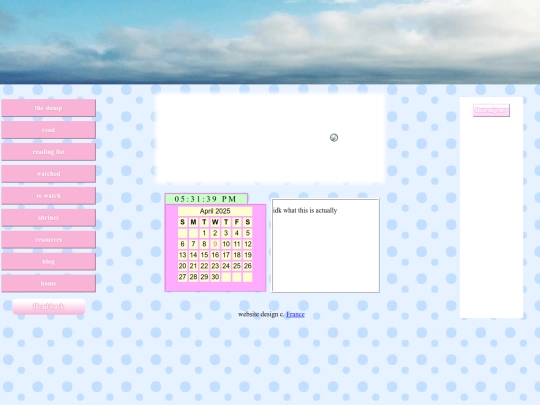
Task: Click the broken image placeholder icon
Action: pyautogui.click(x=334, y=137)
